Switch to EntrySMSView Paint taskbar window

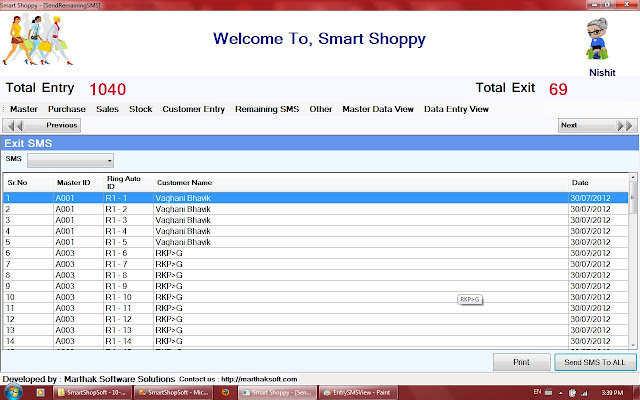357,393
